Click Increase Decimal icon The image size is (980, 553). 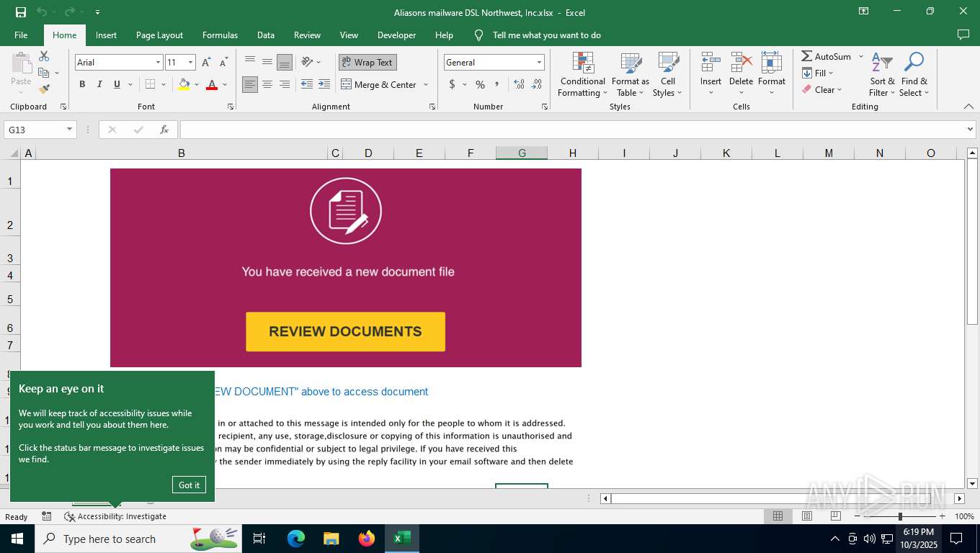click(x=519, y=84)
